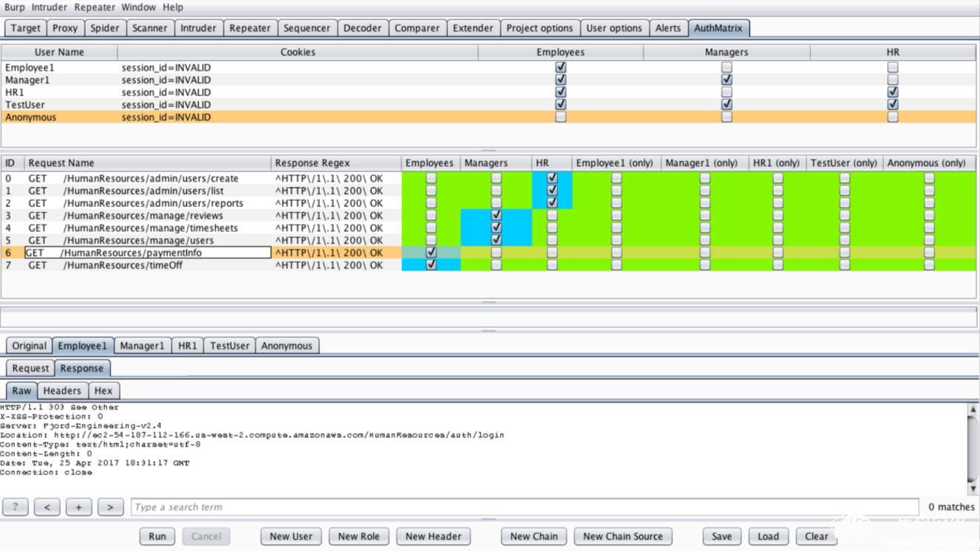Click the next match arrow button
Image resolution: width=980 pixels, height=551 pixels.
(x=111, y=507)
